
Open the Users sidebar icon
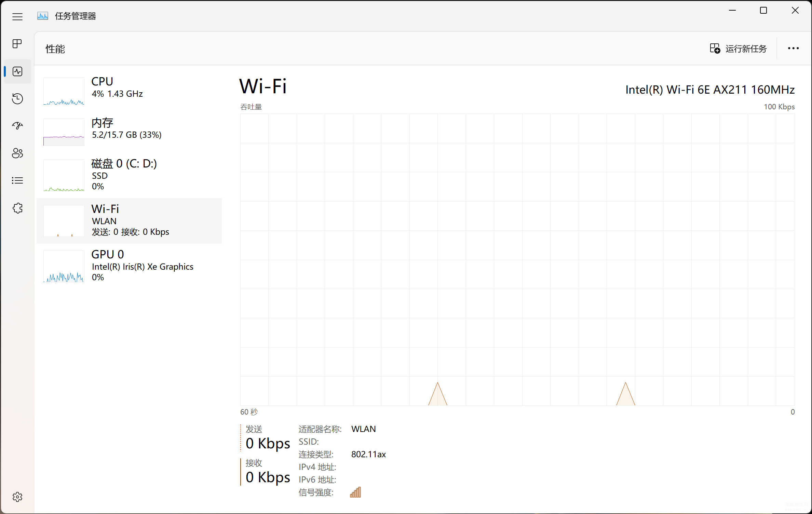pyautogui.click(x=17, y=153)
